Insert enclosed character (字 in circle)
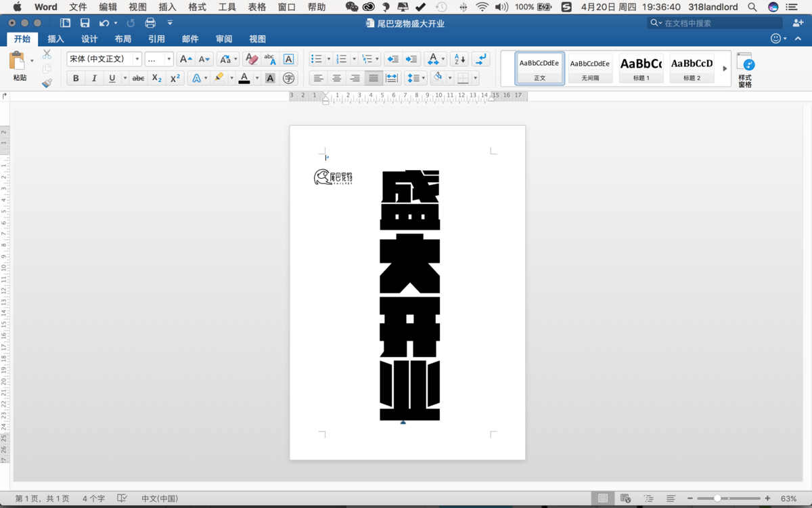This screenshot has height=508, width=812. pos(289,79)
